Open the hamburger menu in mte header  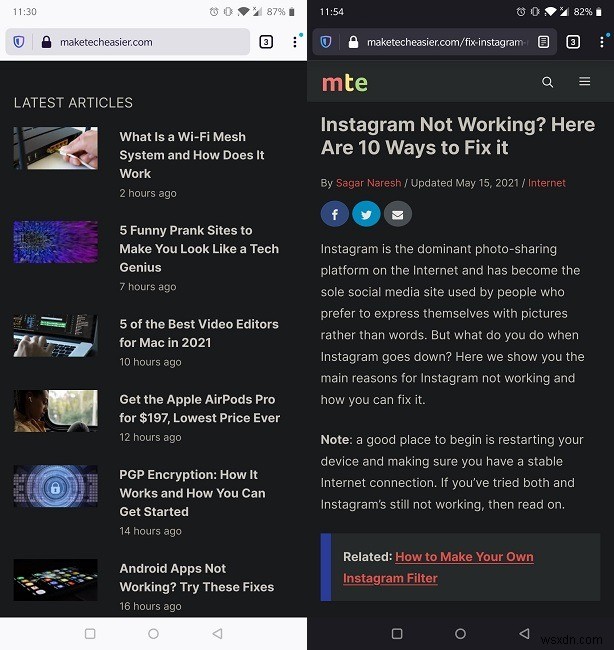[585, 82]
